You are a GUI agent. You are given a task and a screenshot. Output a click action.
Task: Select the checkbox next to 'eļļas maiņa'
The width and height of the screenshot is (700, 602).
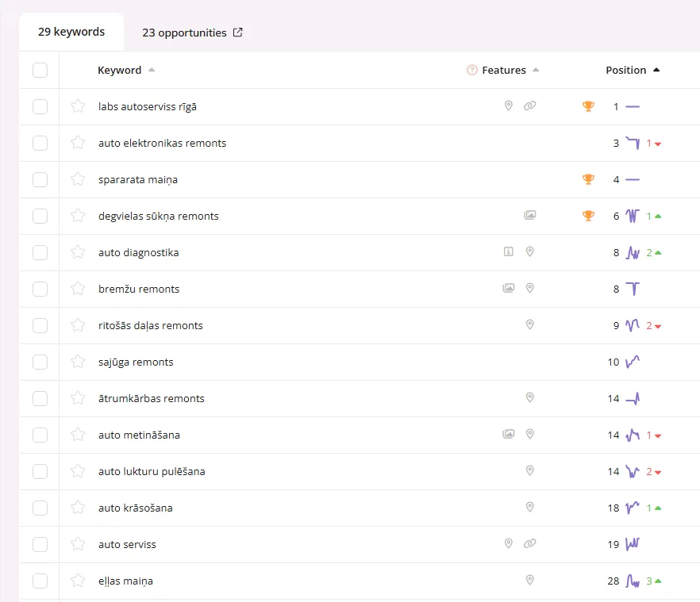(40, 581)
